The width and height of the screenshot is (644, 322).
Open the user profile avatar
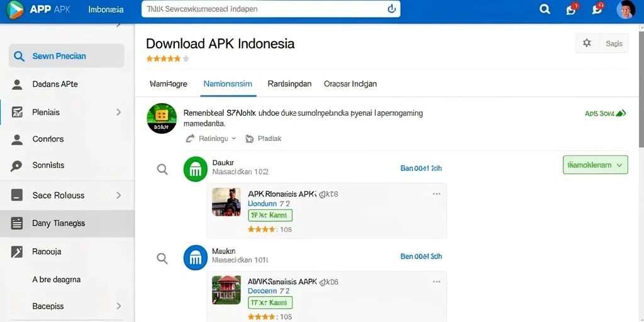626,9
